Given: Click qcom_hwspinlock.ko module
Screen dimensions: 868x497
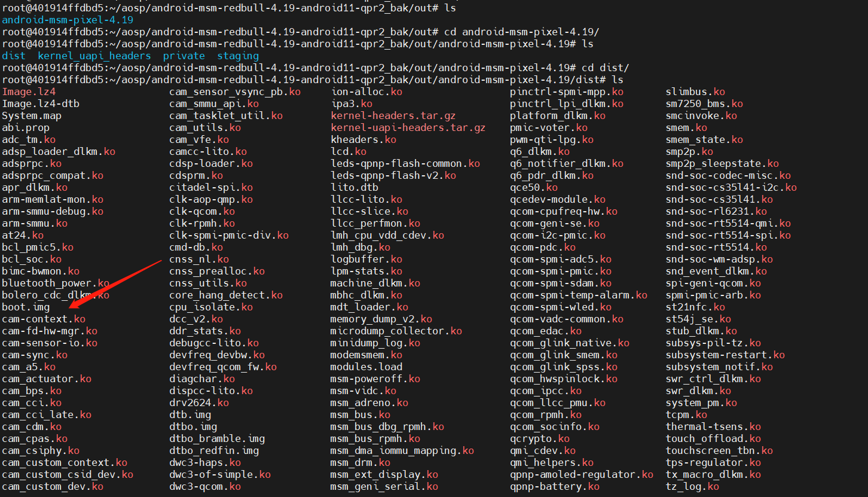Looking at the screenshot, I should click(564, 379).
